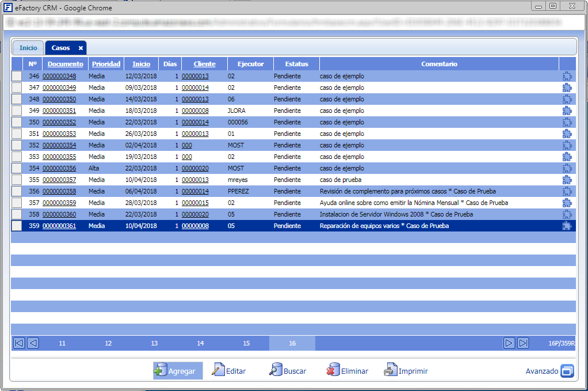Click puzzle icon for row 346
Image resolution: width=588 pixels, height=391 pixels.
tap(567, 76)
